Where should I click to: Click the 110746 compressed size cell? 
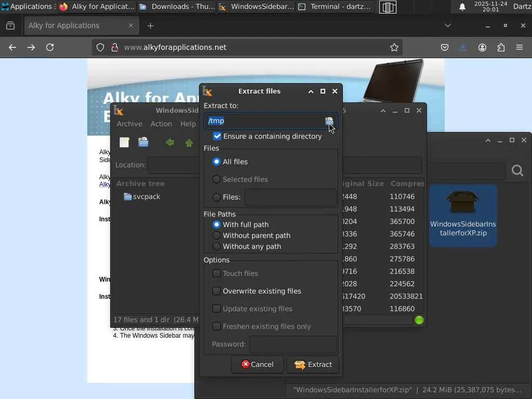(x=402, y=197)
